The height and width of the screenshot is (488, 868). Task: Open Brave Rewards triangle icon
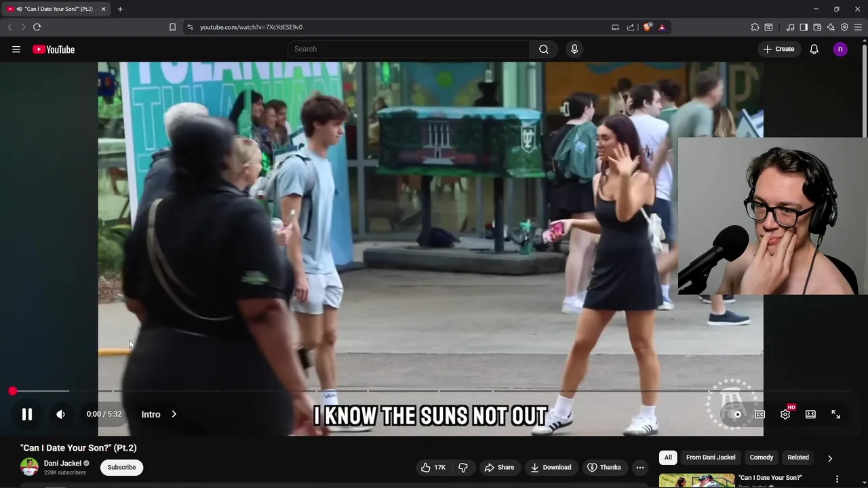(662, 27)
